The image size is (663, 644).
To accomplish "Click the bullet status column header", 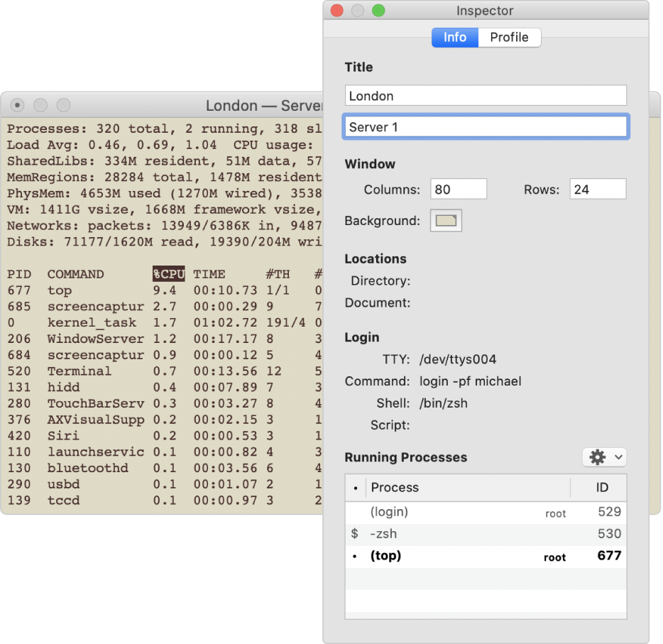I will pyautogui.click(x=356, y=488).
